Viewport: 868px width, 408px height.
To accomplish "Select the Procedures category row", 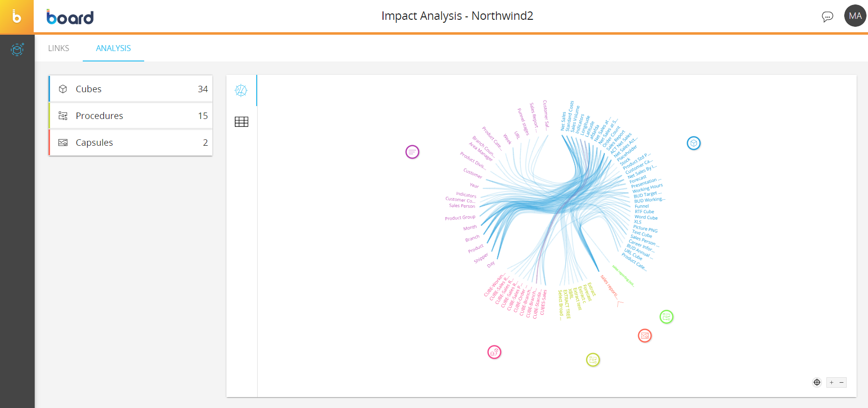I will pyautogui.click(x=131, y=116).
